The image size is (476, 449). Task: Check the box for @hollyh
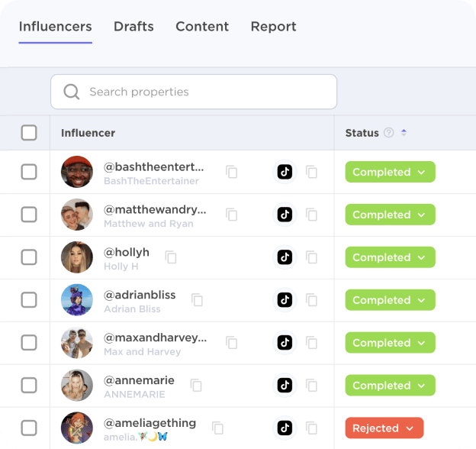point(29,257)
